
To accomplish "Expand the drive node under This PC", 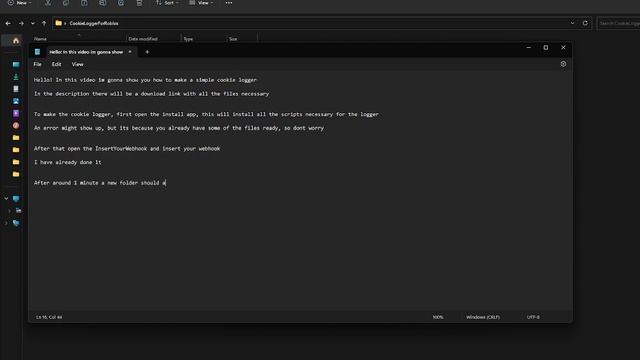I will (x=9, y=211).
